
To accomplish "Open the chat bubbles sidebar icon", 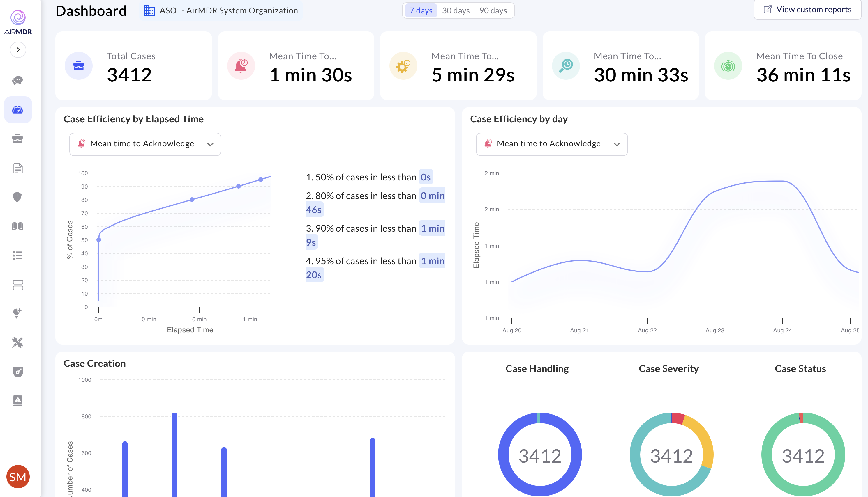I will click(17, 81).
